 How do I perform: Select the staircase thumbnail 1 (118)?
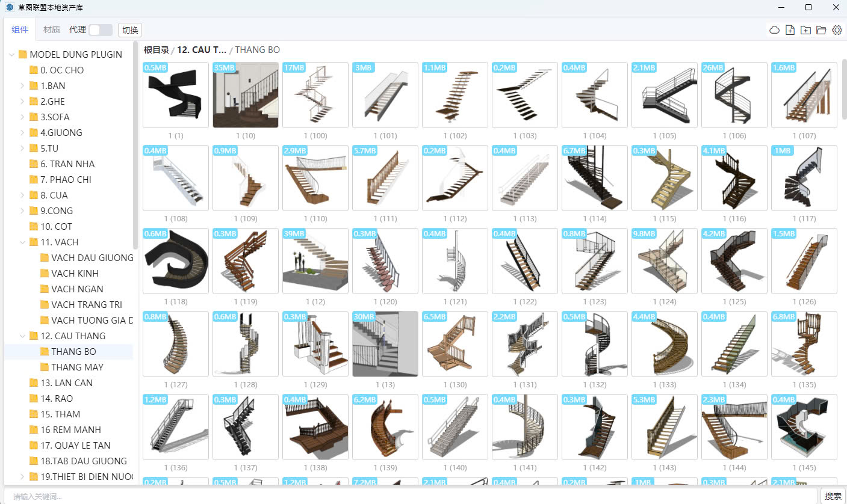click(176, 261)
